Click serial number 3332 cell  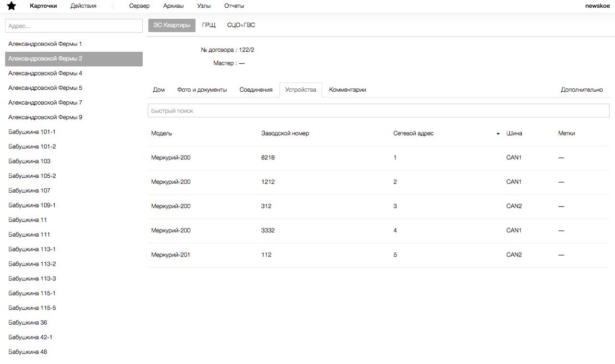tap(268, 231)
